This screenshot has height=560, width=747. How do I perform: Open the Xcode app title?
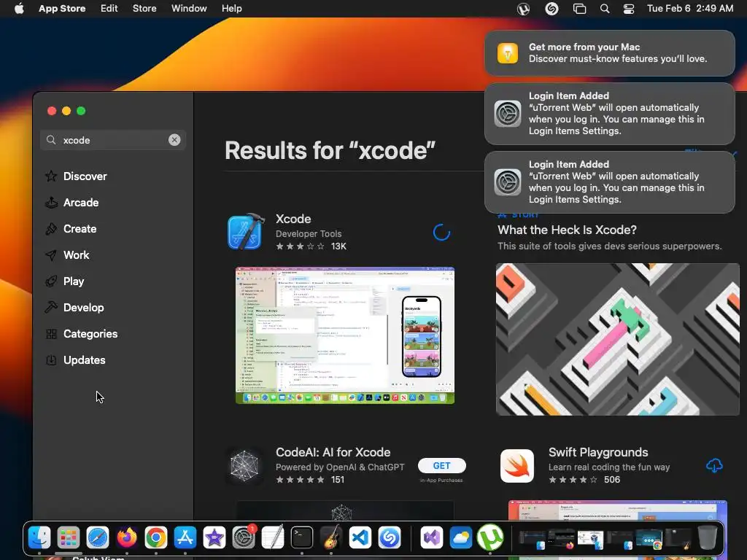pyautogui.click(x=293, y=219)
